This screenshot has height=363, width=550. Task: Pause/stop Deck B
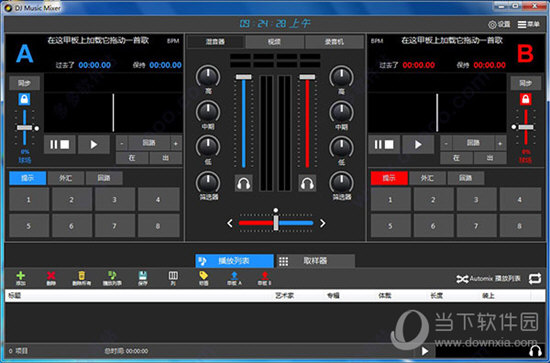tap(384, 144)
